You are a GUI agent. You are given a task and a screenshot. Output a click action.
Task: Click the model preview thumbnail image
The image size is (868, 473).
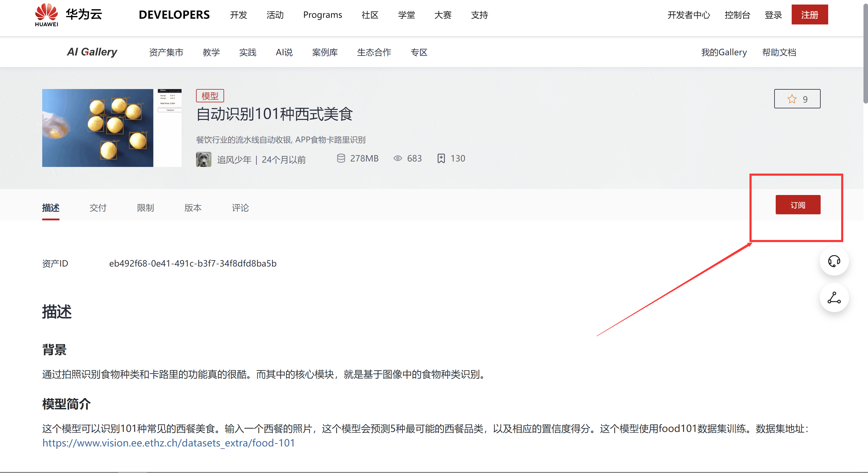pyautogui.click(x=112, y=128)
